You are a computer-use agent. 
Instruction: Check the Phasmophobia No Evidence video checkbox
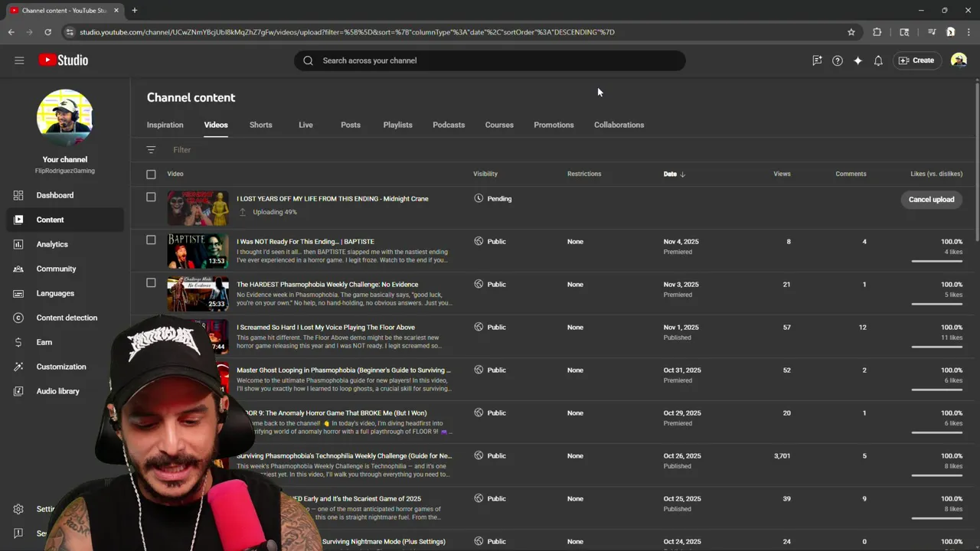(x=151, y=283)
